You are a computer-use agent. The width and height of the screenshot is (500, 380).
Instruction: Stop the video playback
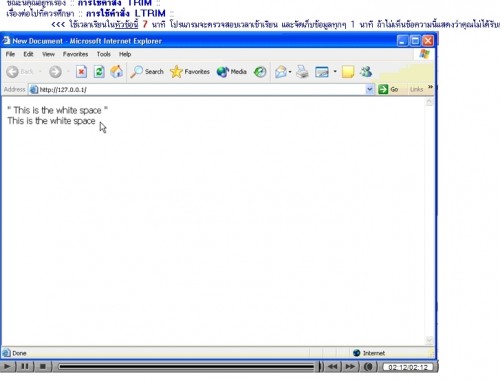43,366
